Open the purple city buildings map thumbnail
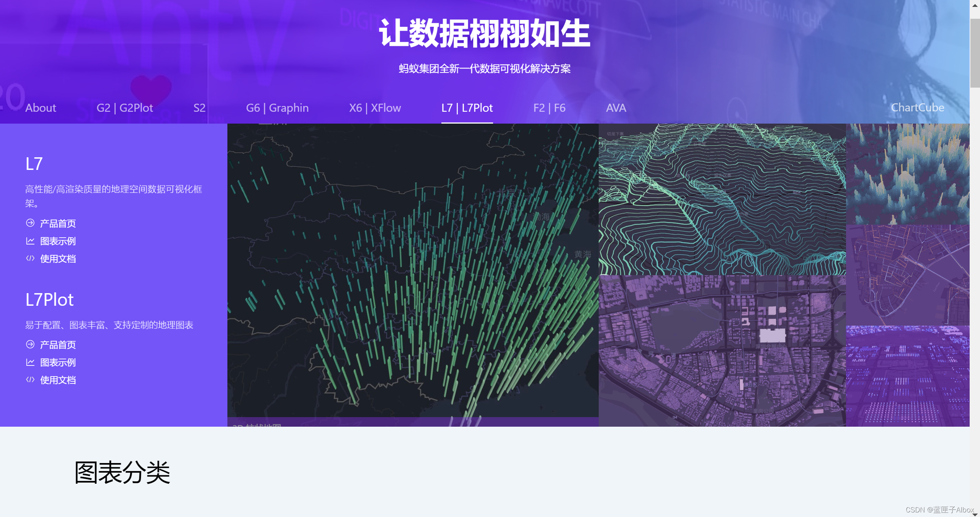The image size is (980, 517). 722,351
